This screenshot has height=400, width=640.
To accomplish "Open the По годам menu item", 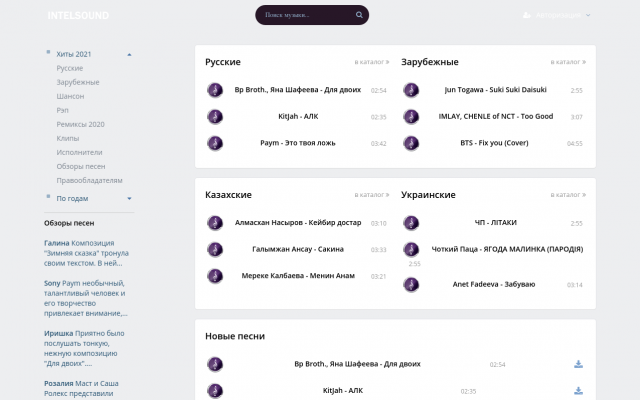I will [72, 198].
